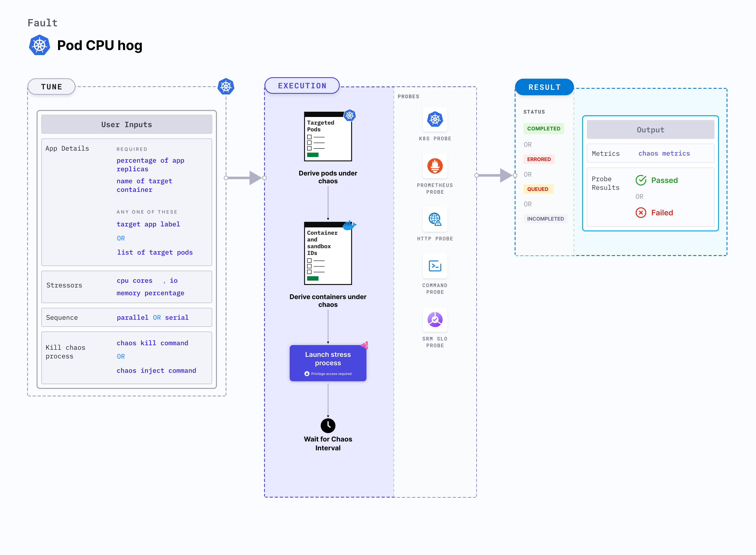
Task: Click the chaos metrics link in Output
Action: click(x=664, y=153)
